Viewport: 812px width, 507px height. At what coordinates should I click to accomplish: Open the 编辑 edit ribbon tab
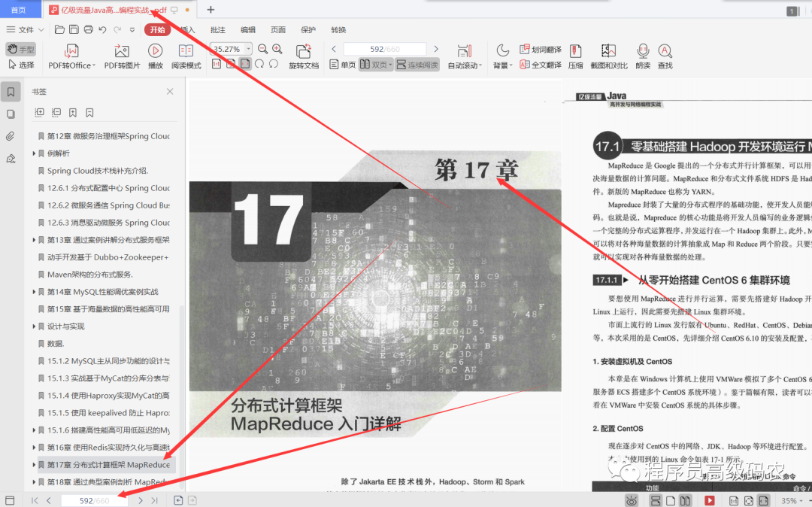click(x=248, y=29)
